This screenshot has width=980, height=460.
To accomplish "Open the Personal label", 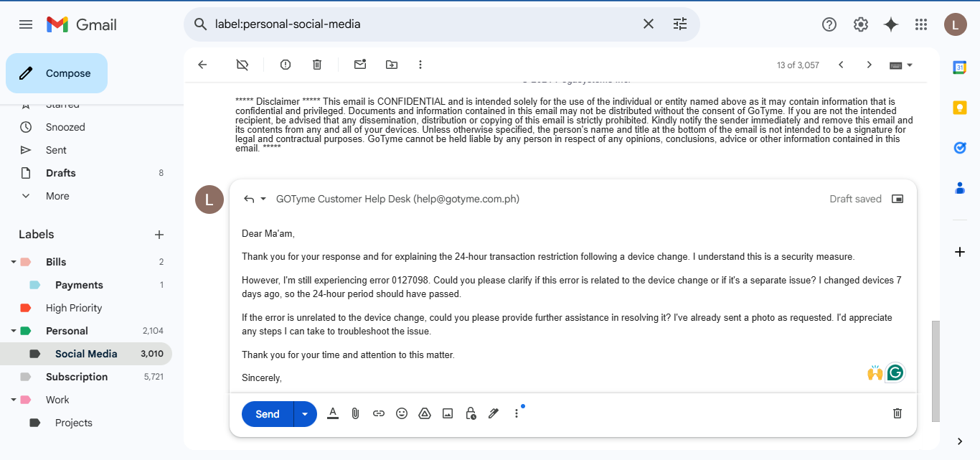I will pyautogui.click(x=67, y=331).
